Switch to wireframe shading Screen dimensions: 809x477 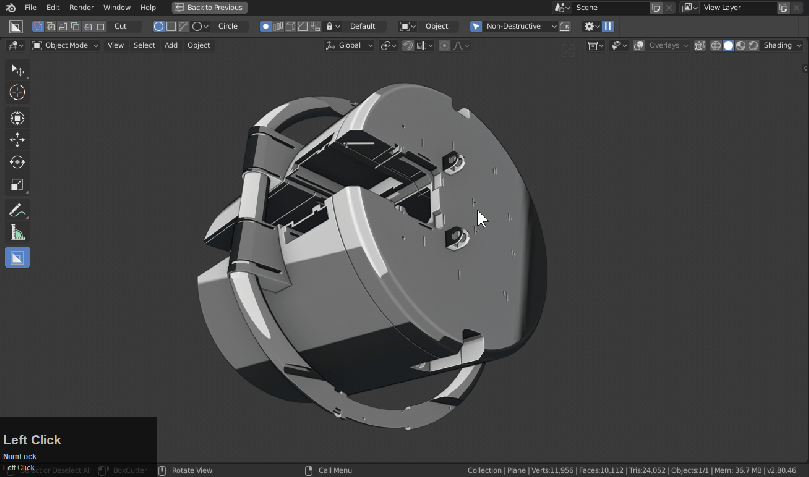coord(716,45)
